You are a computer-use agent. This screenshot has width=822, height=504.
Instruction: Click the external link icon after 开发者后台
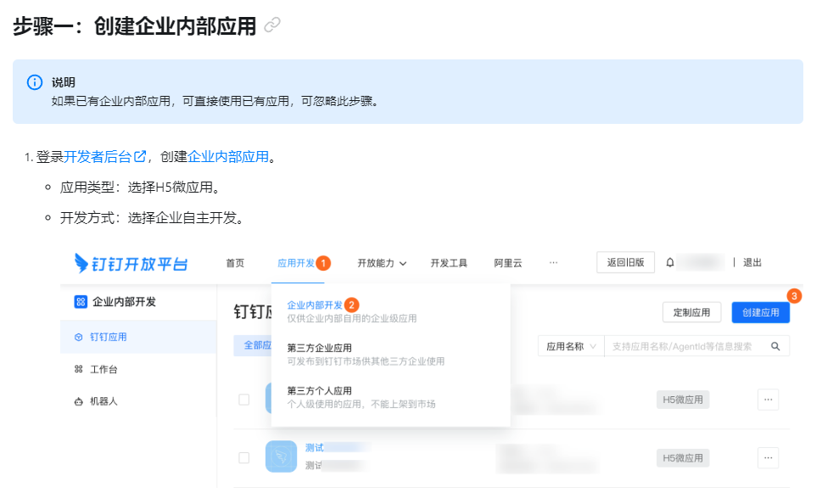[x=140, y=156]
